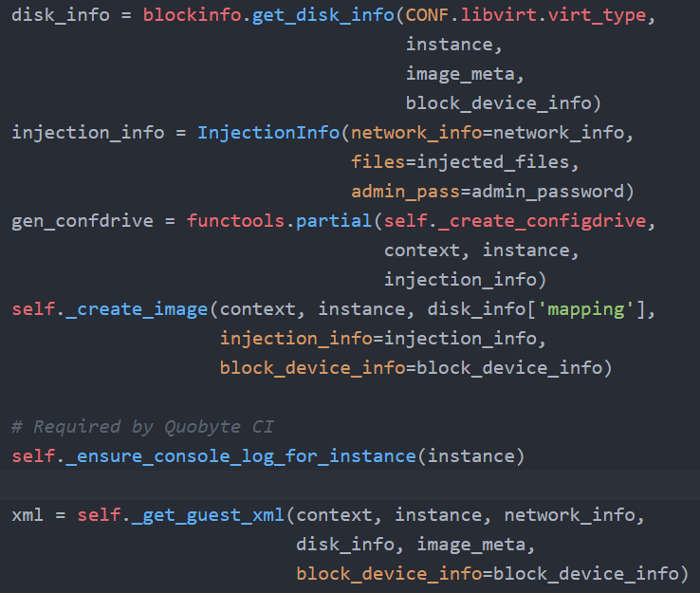
Task: Click the 'disk_info' variable in the first assignment line
Action: 61,15
